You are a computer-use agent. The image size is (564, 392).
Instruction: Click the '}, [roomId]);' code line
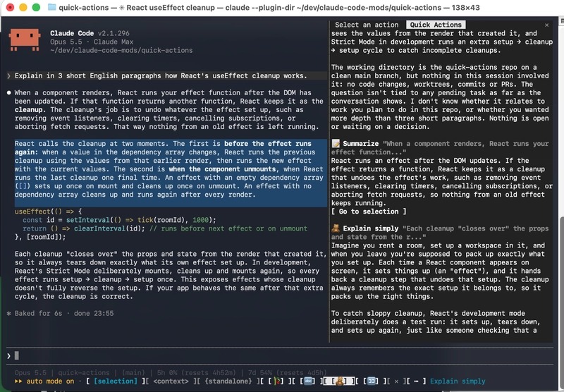point(40,237)
